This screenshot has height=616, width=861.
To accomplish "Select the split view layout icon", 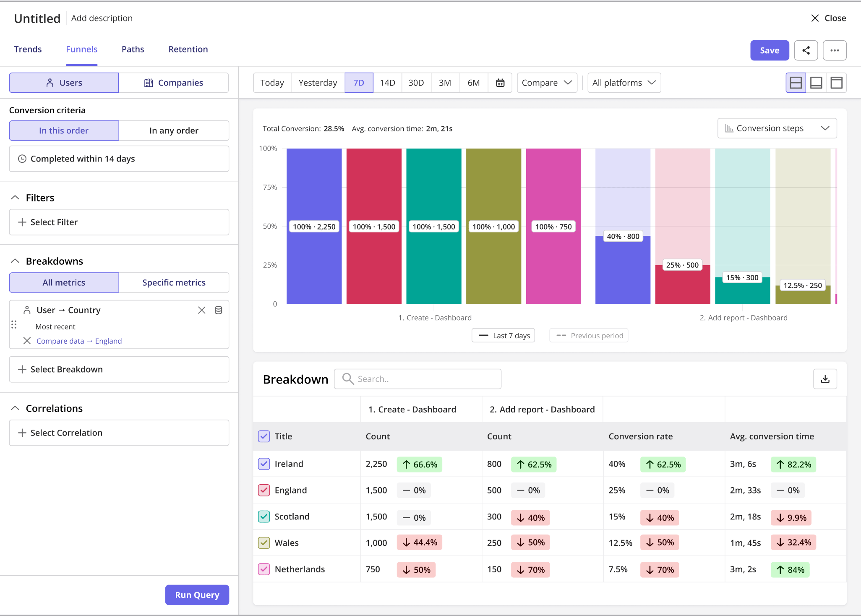I will (796, 83).
